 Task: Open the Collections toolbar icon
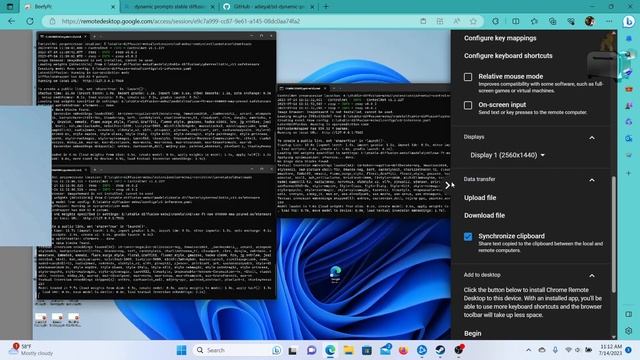click(x=552, y=21)
